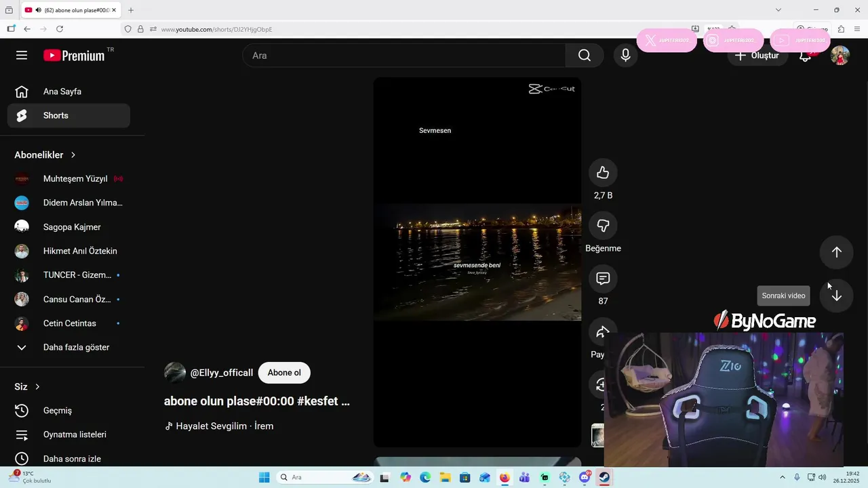
Task: Go back with browser back arrow
Action: pos(27,29)
